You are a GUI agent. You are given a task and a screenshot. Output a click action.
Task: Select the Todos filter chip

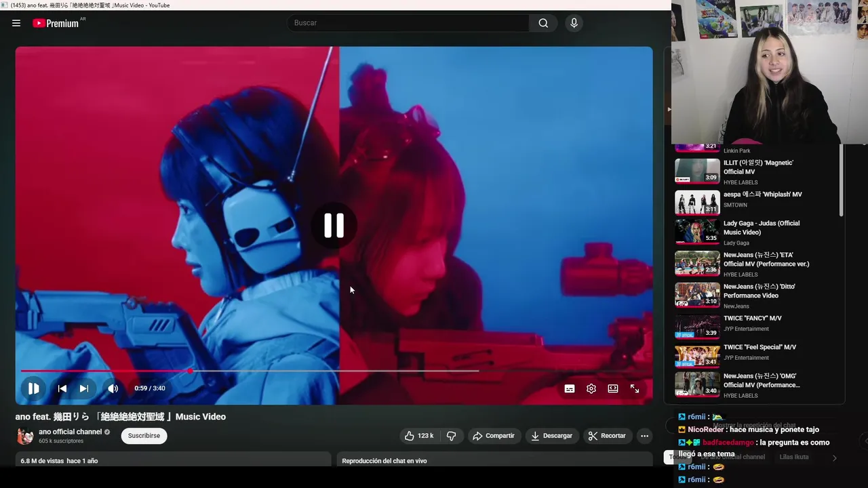(677, 457)
